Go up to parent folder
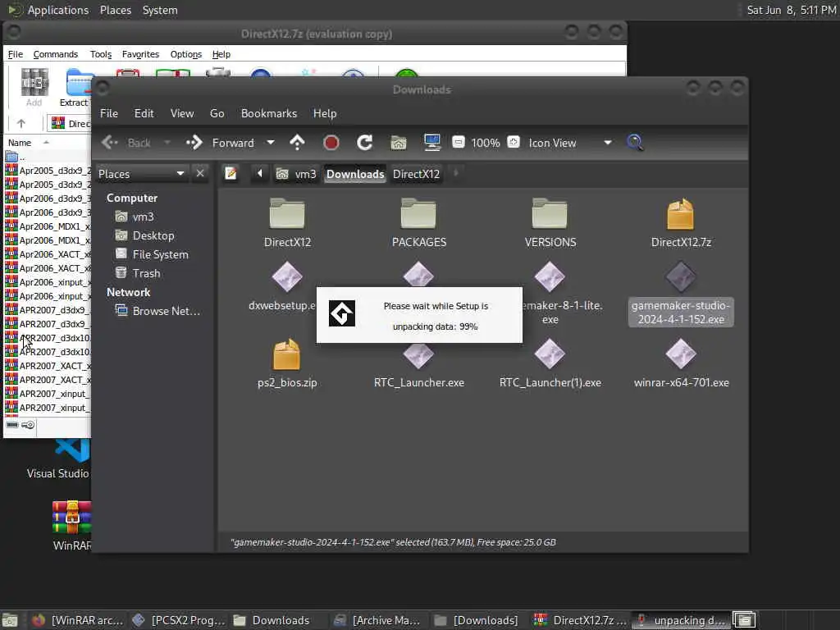Image resolution: width=840 pixels, height=630 pixels. pyautogui.click(x=297, y=143)
